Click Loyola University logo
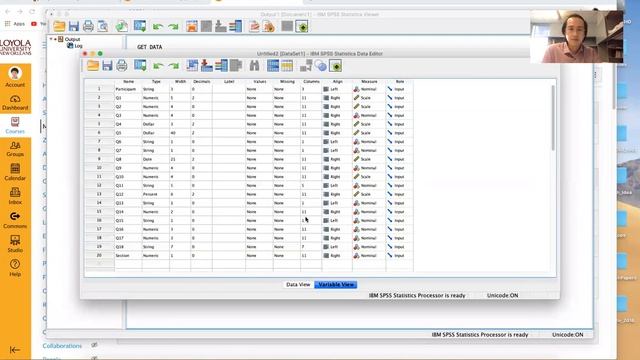The height and width of the screenshot is (360, 640). 16,47
